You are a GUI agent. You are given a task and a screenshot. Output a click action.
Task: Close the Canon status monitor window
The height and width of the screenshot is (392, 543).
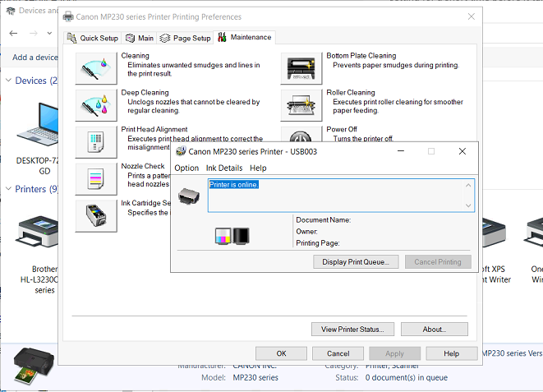pyautogui.click(x=462, y=151)
